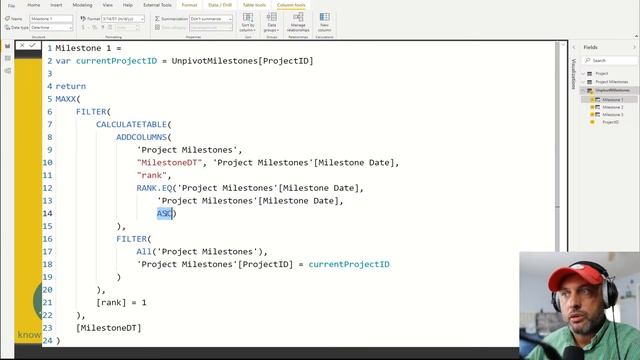Click All('Project Milestones') on line 17
This screenshot has width=640, height=360.
(200, 251)
